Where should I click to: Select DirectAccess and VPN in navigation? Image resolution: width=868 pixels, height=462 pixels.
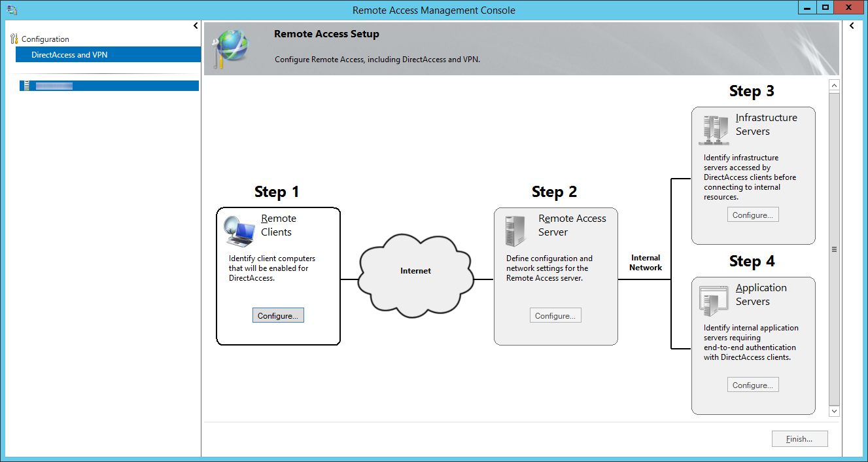click(109, 55)
